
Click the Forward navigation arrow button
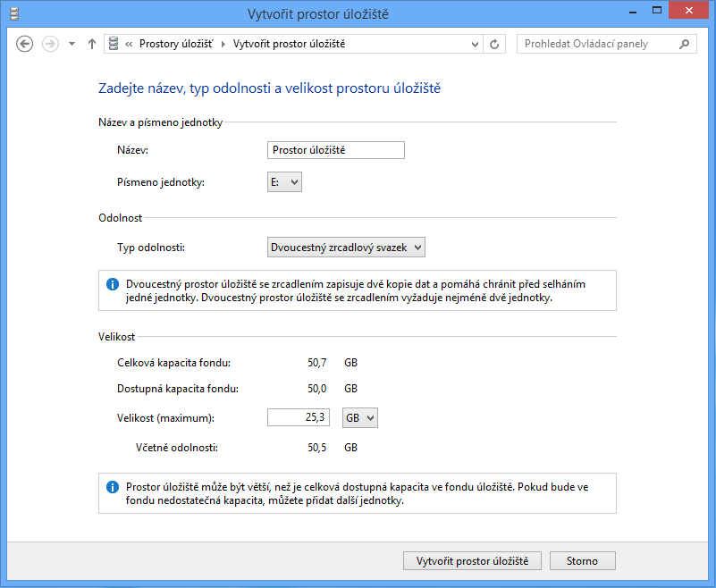pos(51,44)
